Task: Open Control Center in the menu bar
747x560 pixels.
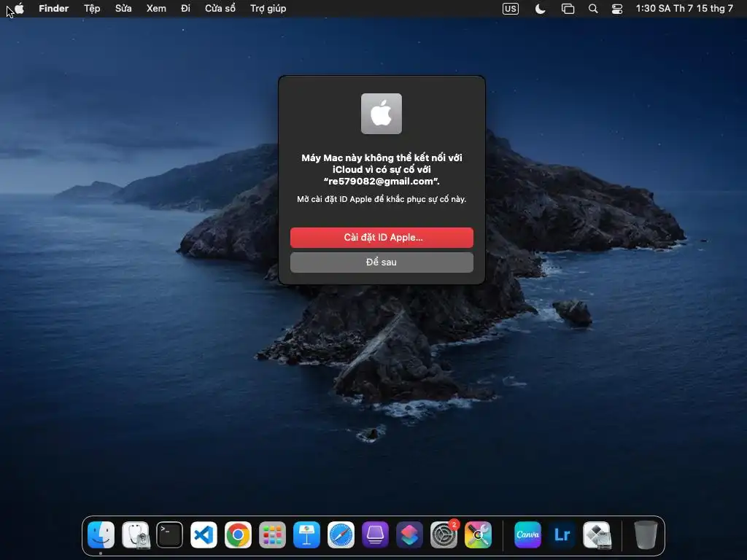Action: pos(617,9)
